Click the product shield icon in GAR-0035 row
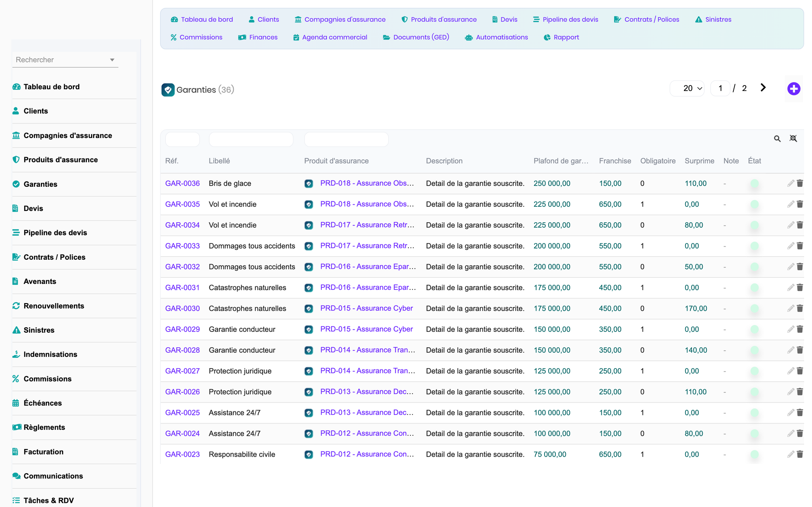 pyautogui.click(x=309, y=204)
